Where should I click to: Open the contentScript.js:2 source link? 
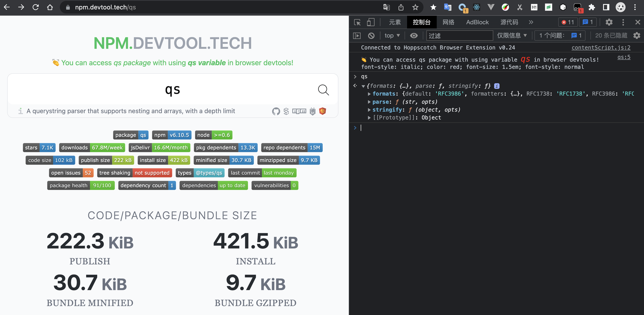pyautogui.click(x=601, y=48)
